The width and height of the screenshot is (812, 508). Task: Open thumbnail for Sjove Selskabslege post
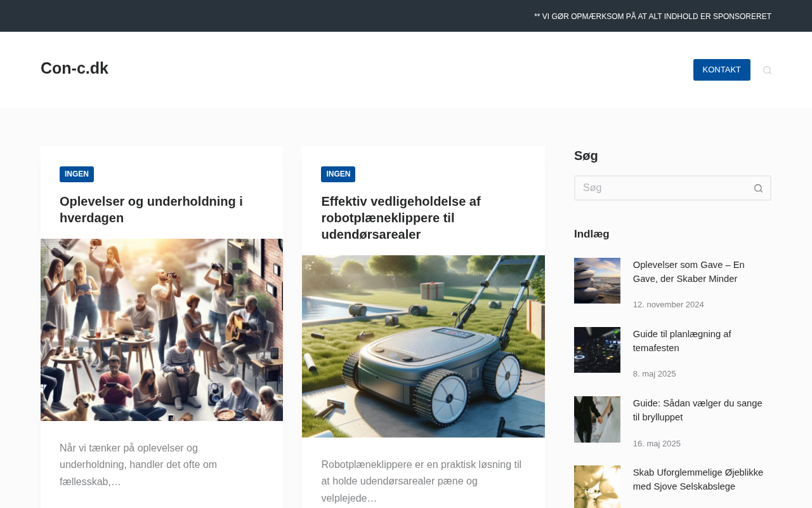[x=597, y=487]
